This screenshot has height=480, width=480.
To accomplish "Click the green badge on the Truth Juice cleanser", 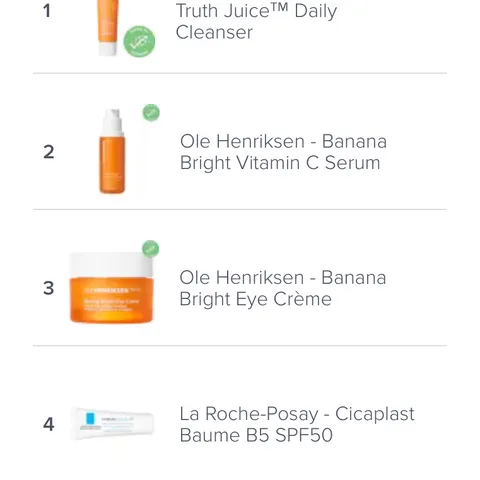I will [x=139, y=41].
